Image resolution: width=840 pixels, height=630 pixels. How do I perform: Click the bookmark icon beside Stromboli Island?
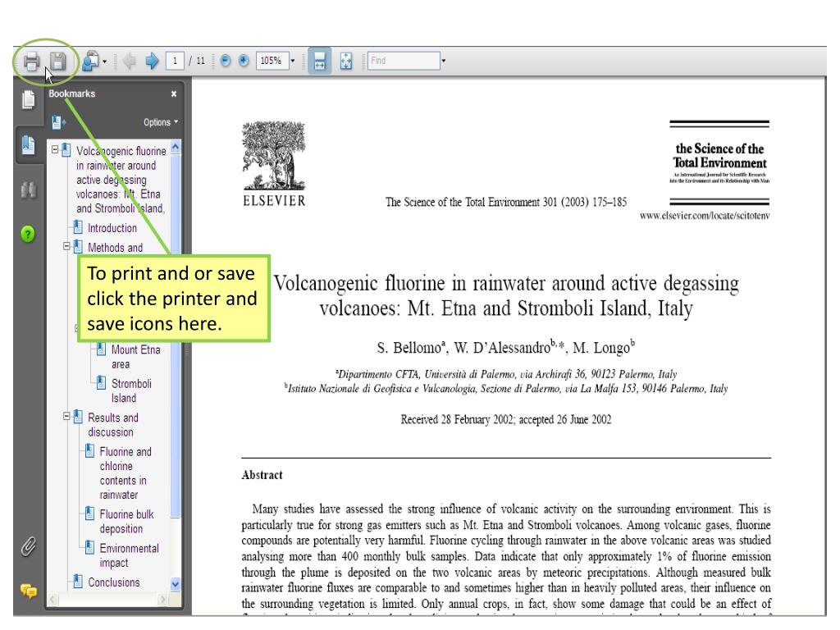pyautogui.click(x=101, y=383)
